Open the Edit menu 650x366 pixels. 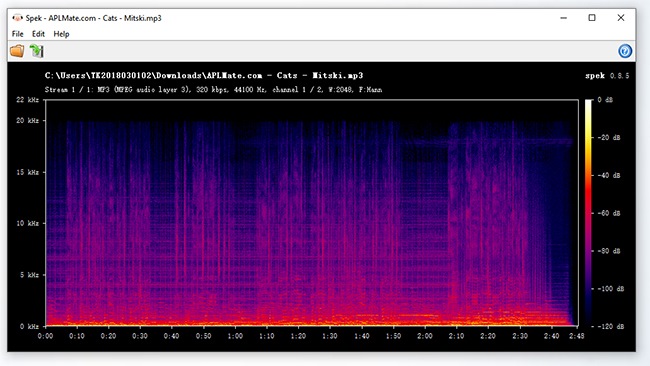point(38,34)
